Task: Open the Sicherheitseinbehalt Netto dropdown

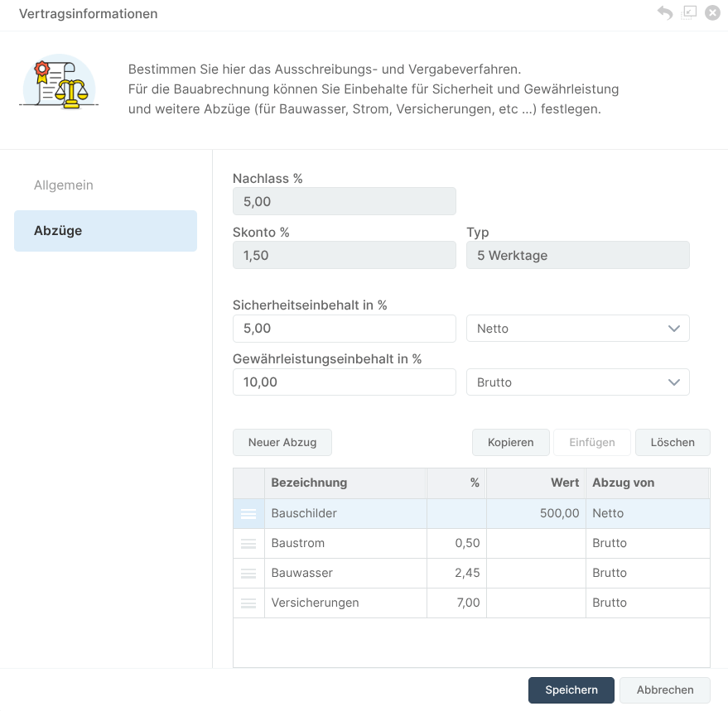Action: [577, 329]
